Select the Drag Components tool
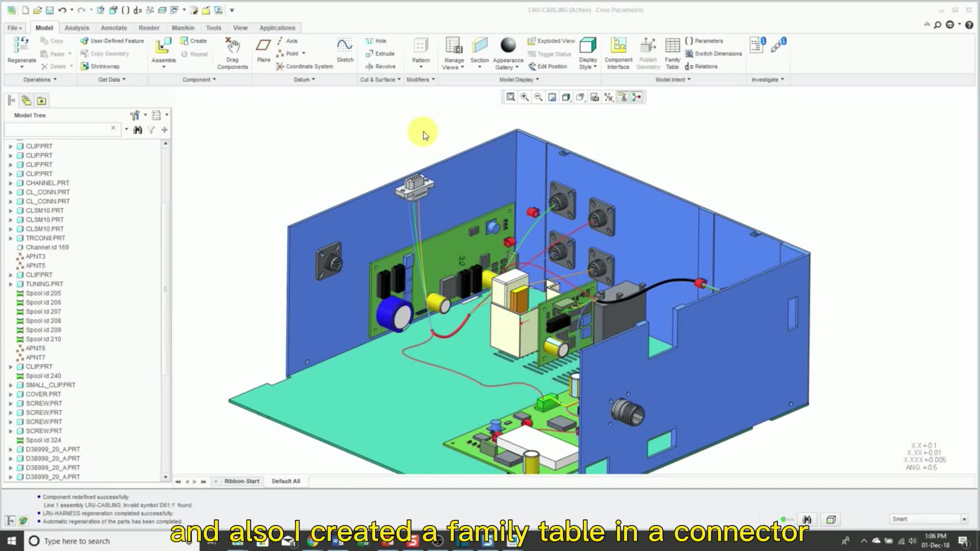This screenshot has width=980, height=551. coord(232,46)
